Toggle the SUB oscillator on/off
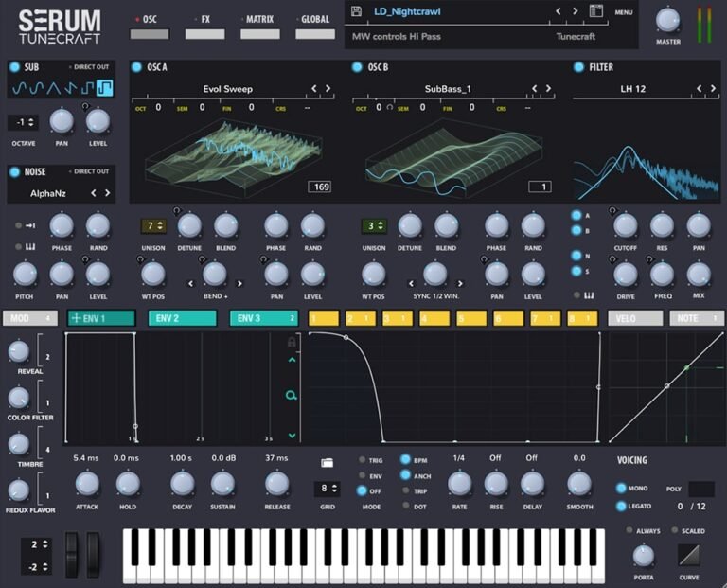The image size is (727, 588). point(14,67)
